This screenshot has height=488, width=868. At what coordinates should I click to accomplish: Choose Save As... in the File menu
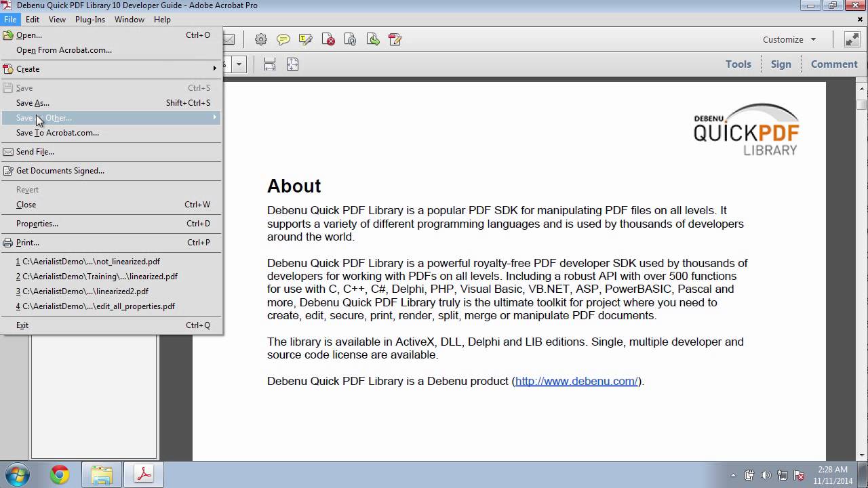pyautogui.click(x=111, y=103)
